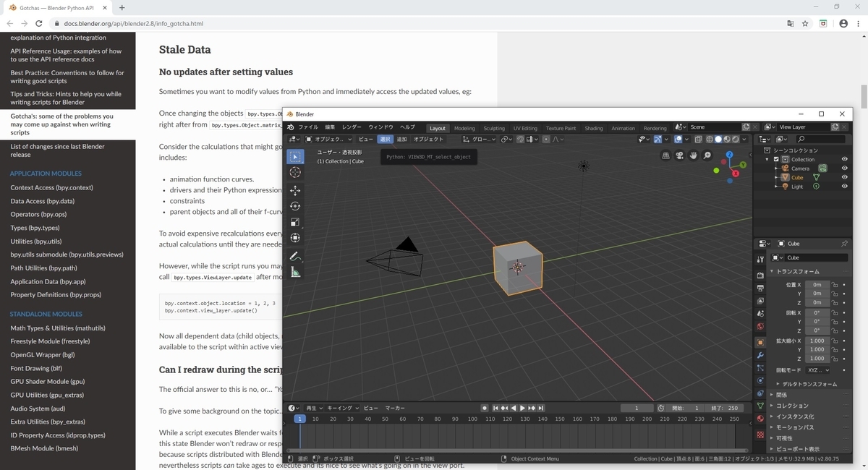Switch to wireframe viewport shading
Viewport: 868px width, 470px height.
[x=710, y=139]
